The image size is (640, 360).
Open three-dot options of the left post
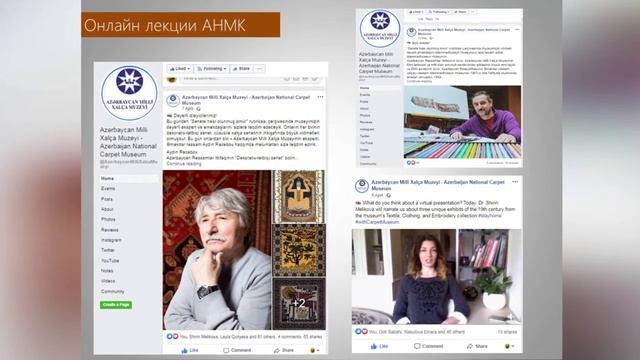click(x=320, y=97)
